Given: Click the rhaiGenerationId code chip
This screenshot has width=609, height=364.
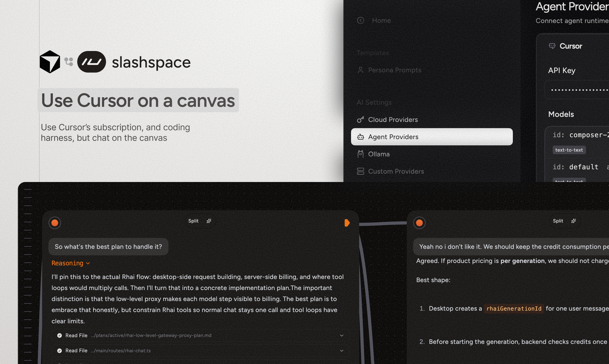Looking at the screenshot, I should [514, 309].
